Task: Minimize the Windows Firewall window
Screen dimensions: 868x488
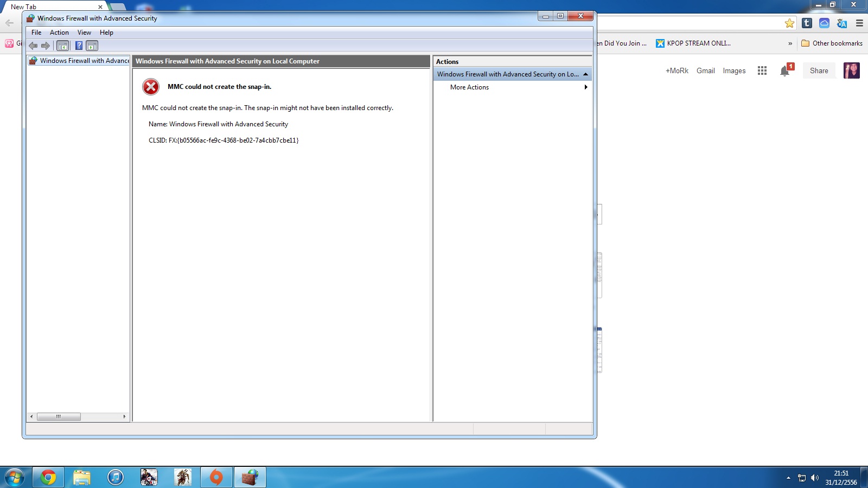Action: pyautogui.click(x=546, y=16)
